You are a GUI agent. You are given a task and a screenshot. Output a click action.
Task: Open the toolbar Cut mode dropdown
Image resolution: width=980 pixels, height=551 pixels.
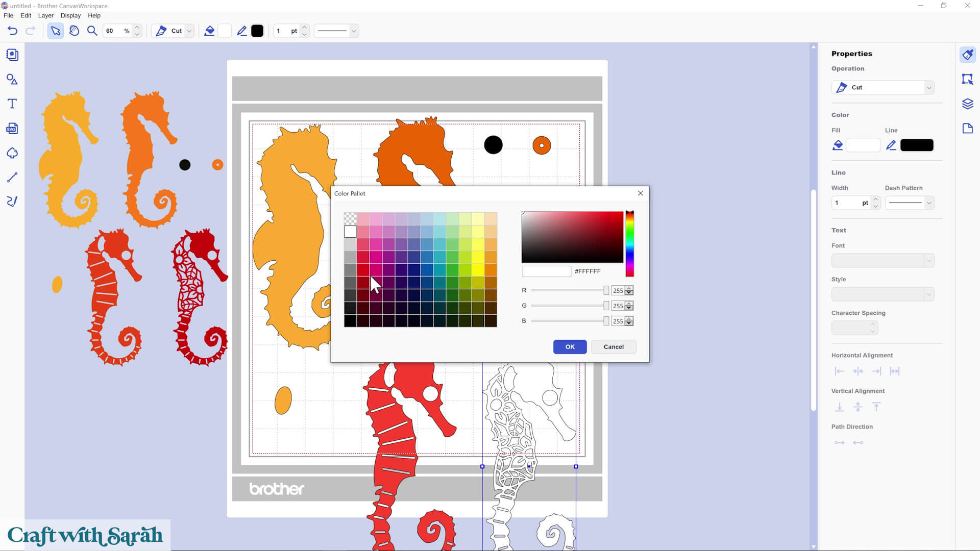click(189, 31)
